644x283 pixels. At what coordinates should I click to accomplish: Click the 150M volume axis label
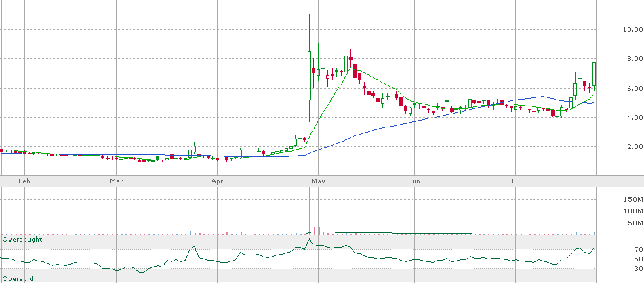(x=633, y=200)
